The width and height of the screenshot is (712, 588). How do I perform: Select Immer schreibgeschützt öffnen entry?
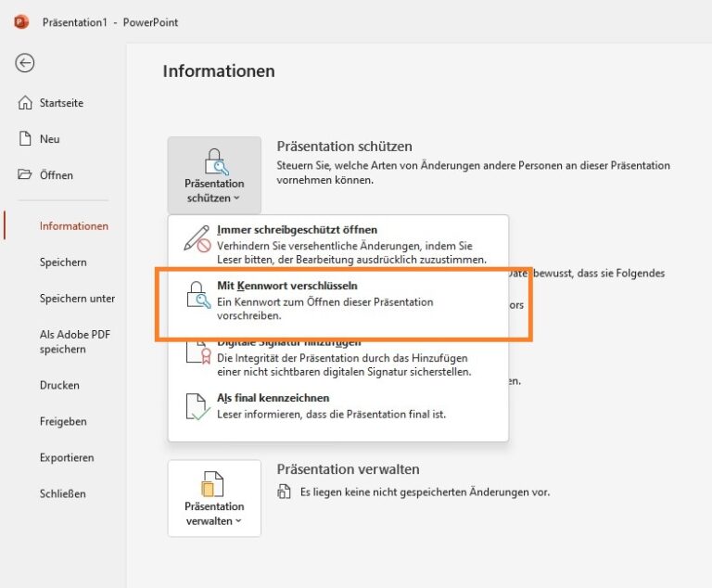tap(338, 244)
